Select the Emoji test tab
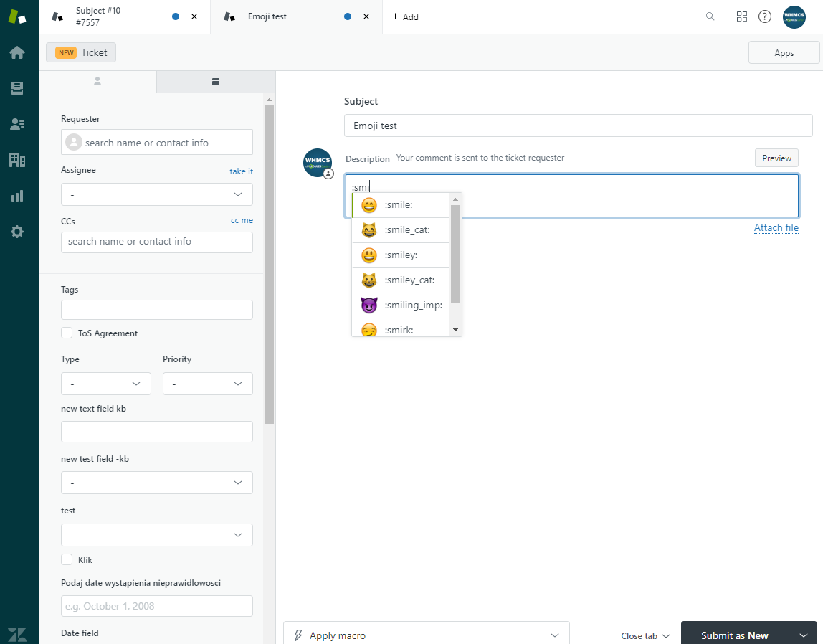This screenshot has height=644, width=823. click(x=297, y=16)
